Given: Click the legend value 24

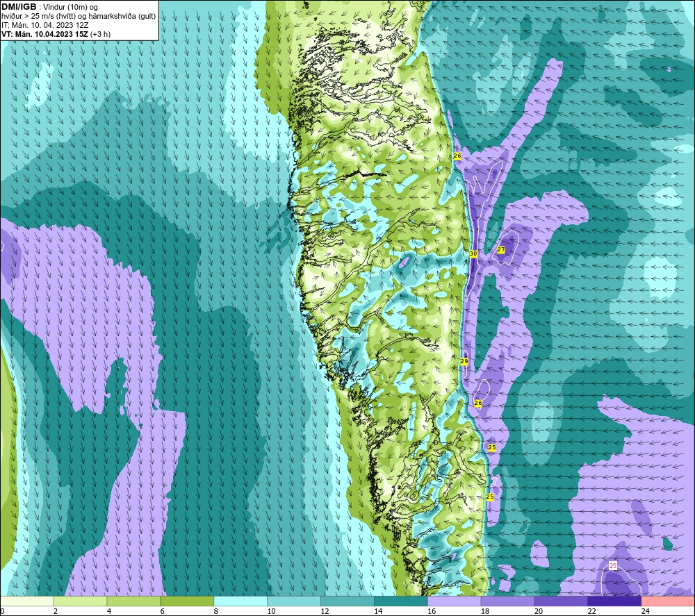Looking at the screenshot, I should 646,611.
